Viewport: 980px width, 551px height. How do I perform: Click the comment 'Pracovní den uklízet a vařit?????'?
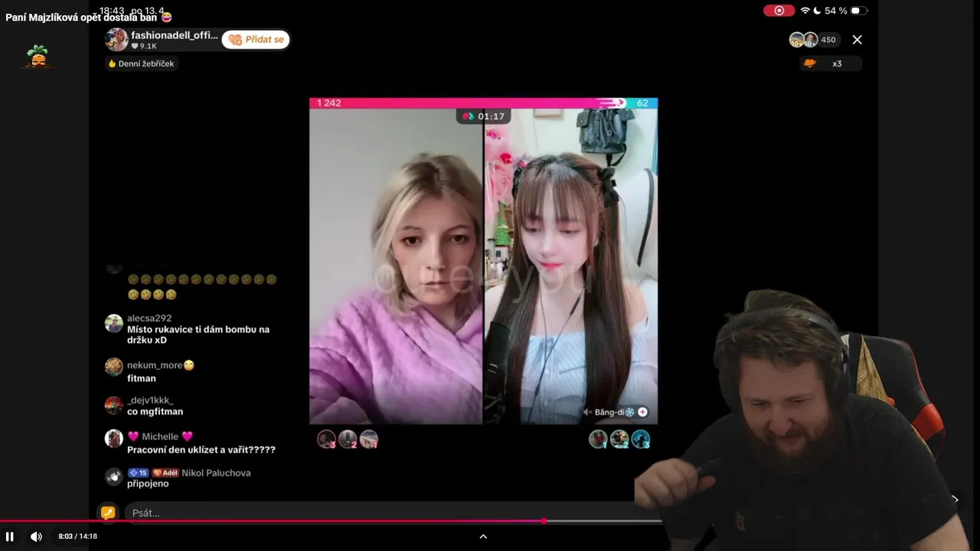coord(201,450)
